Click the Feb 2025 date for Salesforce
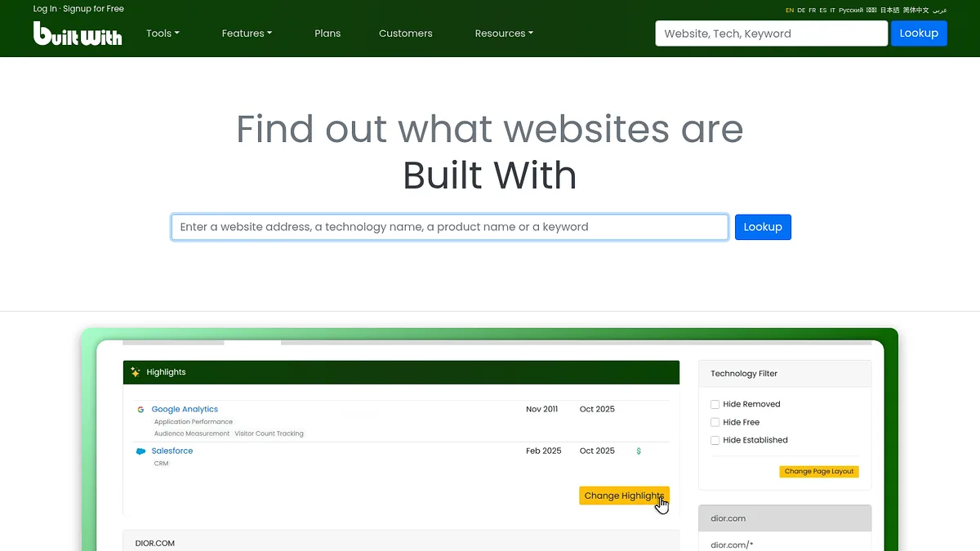This screenshot has width=980, height=551. [544, 451]
